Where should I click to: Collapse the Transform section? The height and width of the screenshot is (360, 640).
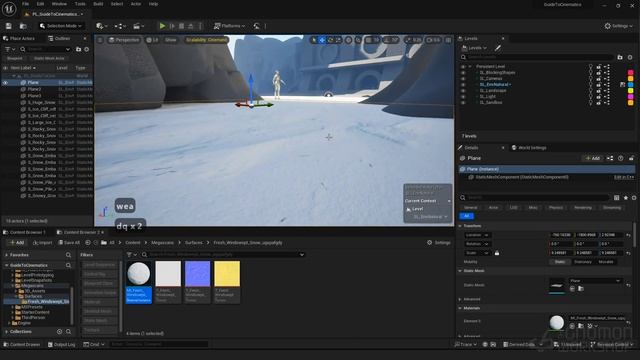point(460,226)
